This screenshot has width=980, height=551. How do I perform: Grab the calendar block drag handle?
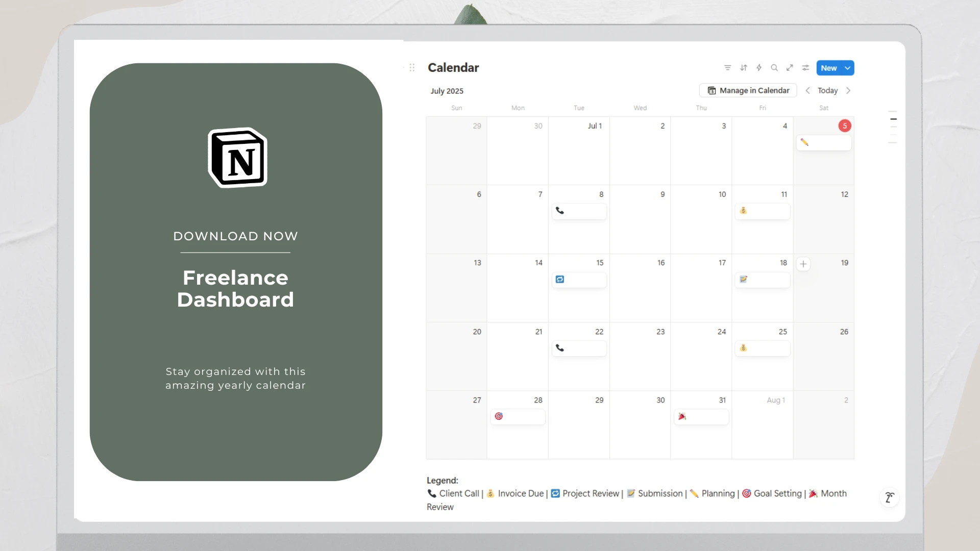[412, 67]
